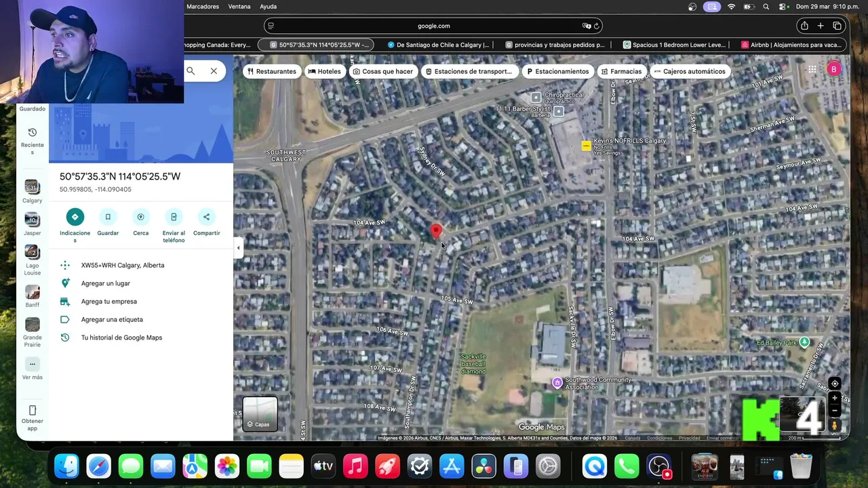Click Wi-Fi icon in menu bar
Viewport: 868px width, 488px height.
731,7
